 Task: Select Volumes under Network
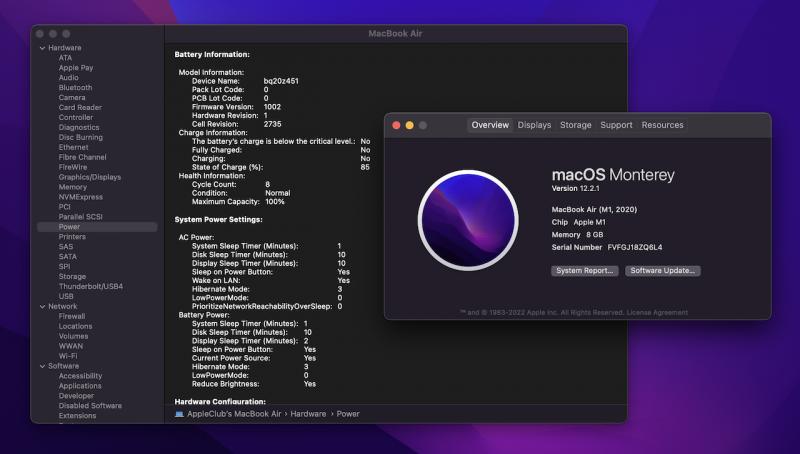point(73,336)
